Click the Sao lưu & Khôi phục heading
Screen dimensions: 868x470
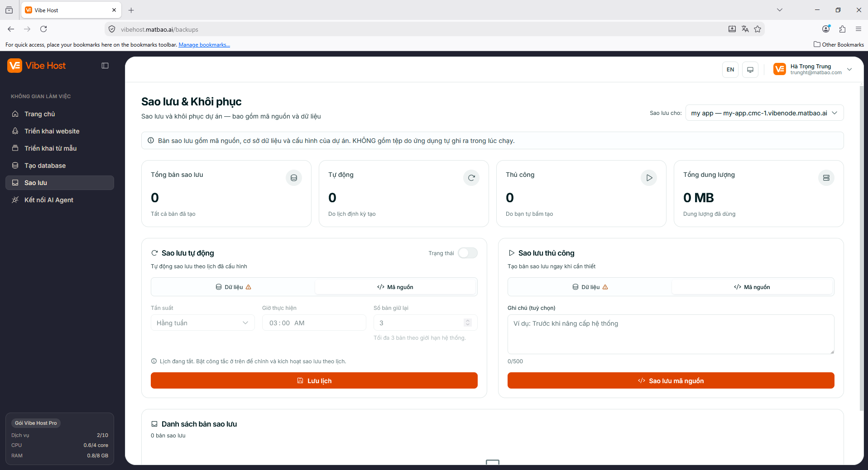click(192, 102)
